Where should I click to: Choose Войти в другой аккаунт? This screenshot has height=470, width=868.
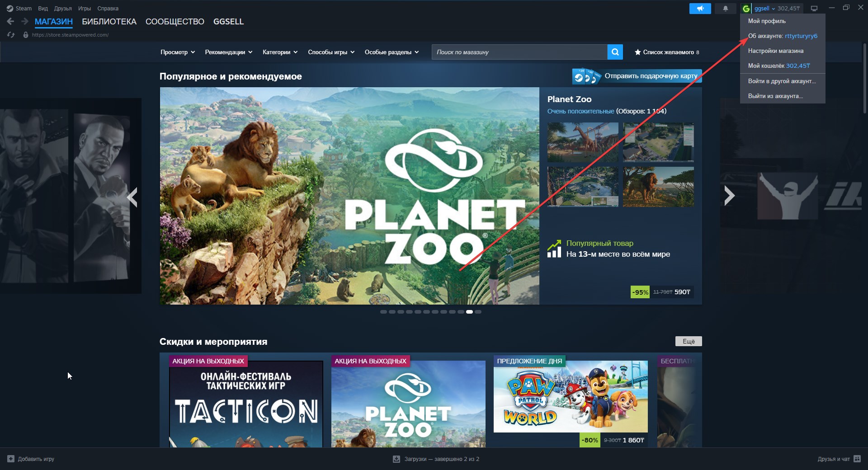click(783, 81)
